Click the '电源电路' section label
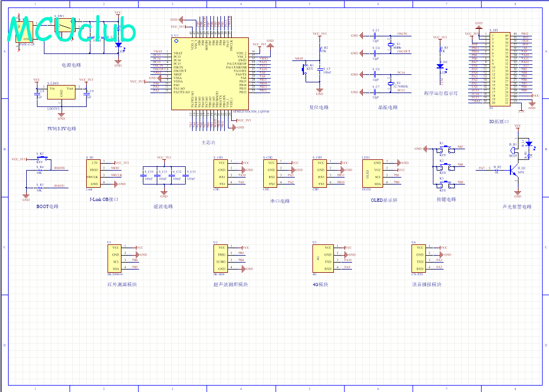 (71, 65)
